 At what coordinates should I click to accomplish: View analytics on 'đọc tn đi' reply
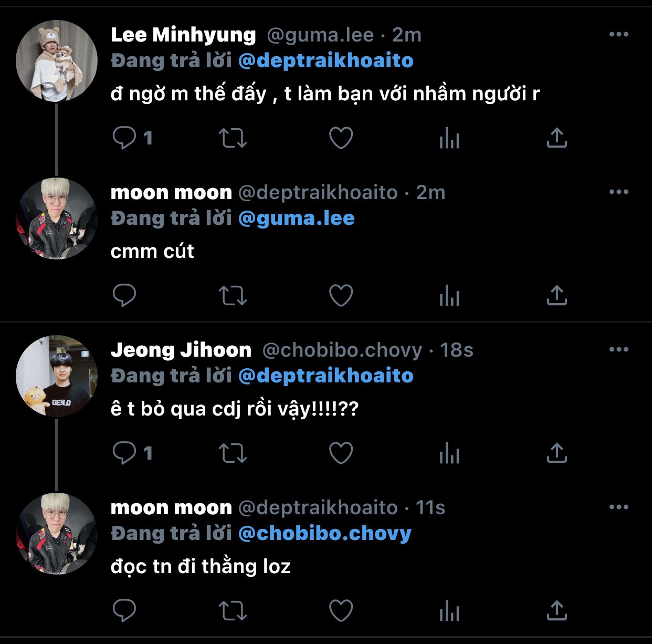click(449, 612)
